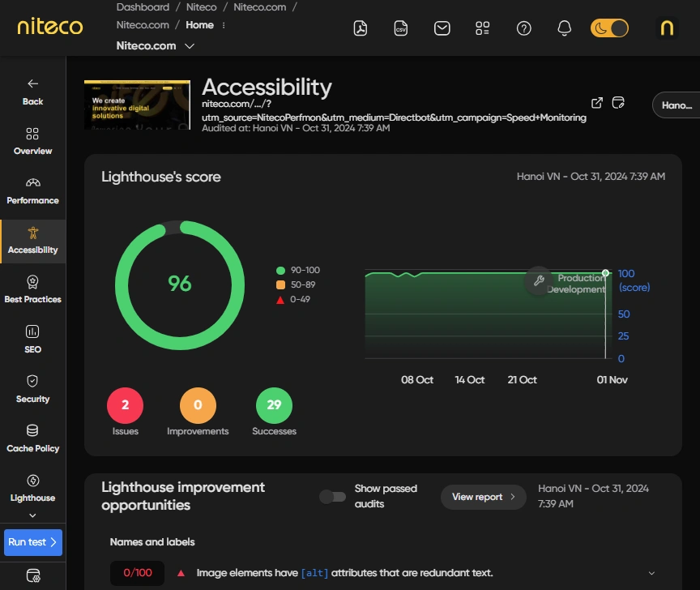Image resolution: width=700 pixels, height=590 pixels.
Task: Click the 2 Issues badge
Action: coord(125,405)
